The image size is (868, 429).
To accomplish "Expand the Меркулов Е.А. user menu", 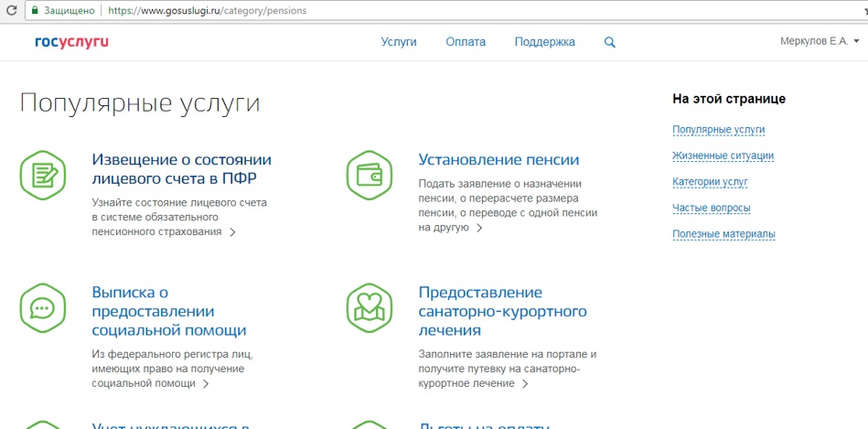I will [820, 42].
